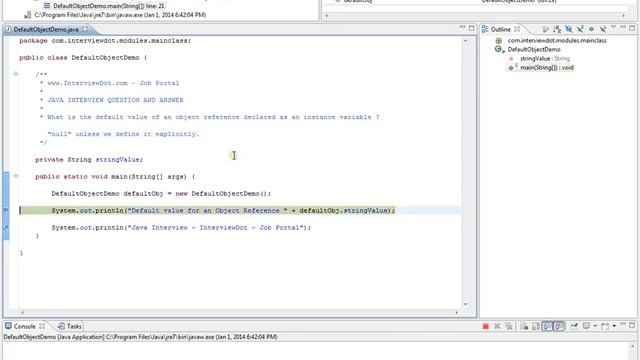640x360 pixels.
Task: Open Display Selected Console dropdown arrow
Action: (x=595, y=326)
